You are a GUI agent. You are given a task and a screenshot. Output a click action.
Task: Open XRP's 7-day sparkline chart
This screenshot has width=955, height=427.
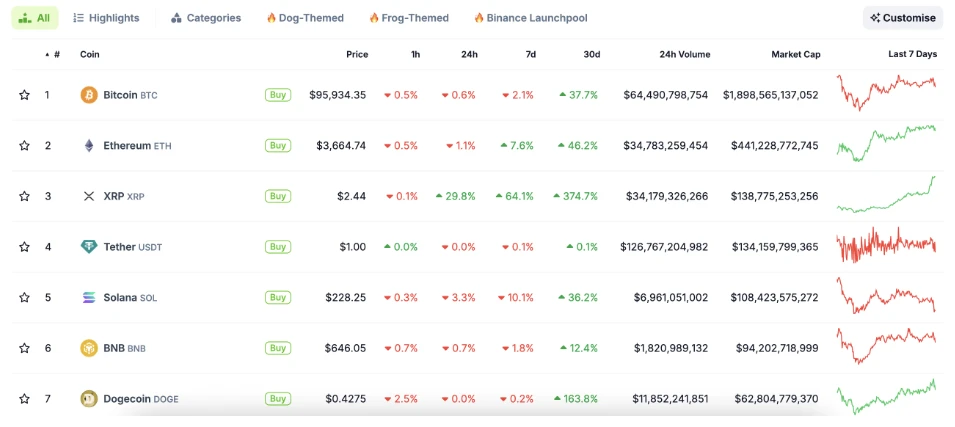tap(886, 194)
